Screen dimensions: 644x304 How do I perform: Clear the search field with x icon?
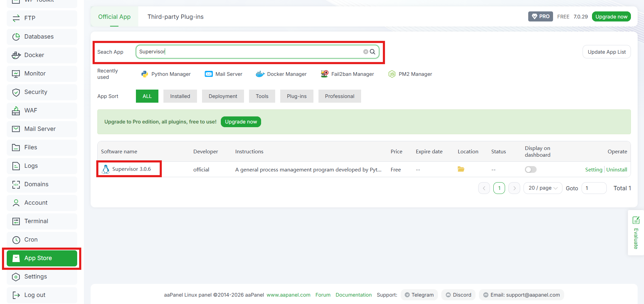(365, 52)
